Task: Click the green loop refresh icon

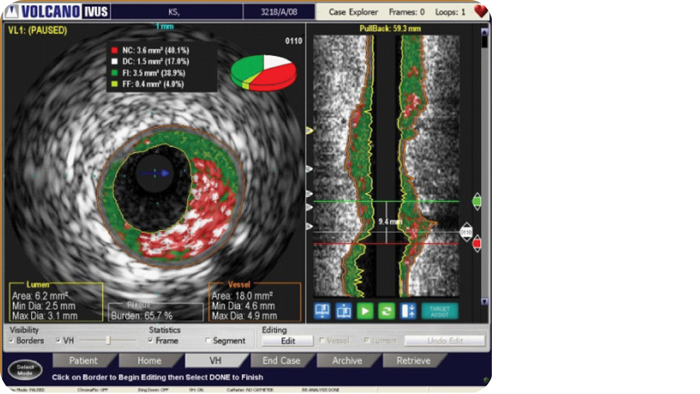Action: 386,311
